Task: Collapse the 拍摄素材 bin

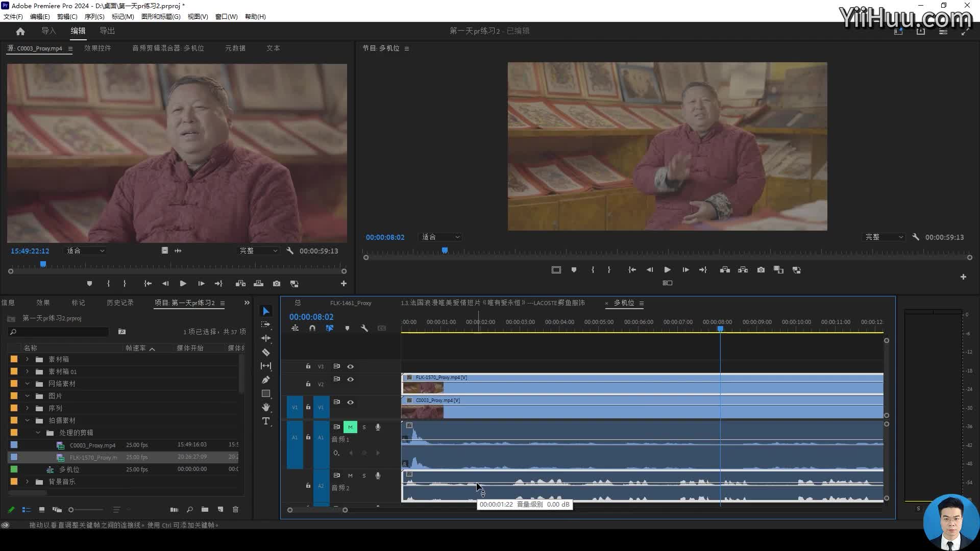Action: [27, 421]
